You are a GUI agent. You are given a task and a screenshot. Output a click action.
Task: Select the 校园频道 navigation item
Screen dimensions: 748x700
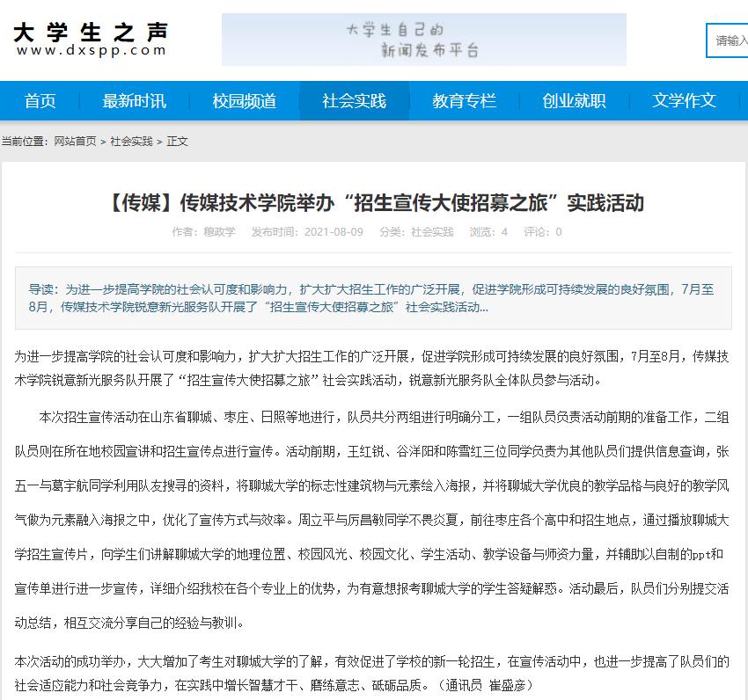[245, 100]
